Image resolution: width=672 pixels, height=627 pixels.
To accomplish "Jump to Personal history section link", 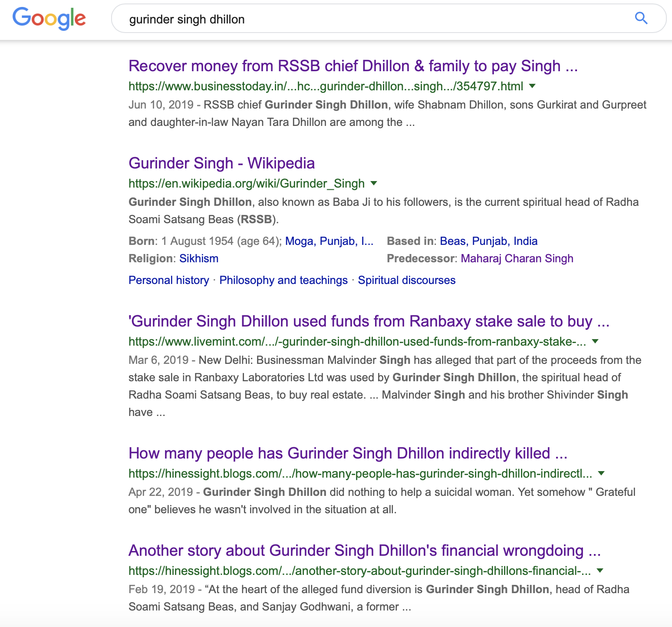I will click(x=168, y=280).
